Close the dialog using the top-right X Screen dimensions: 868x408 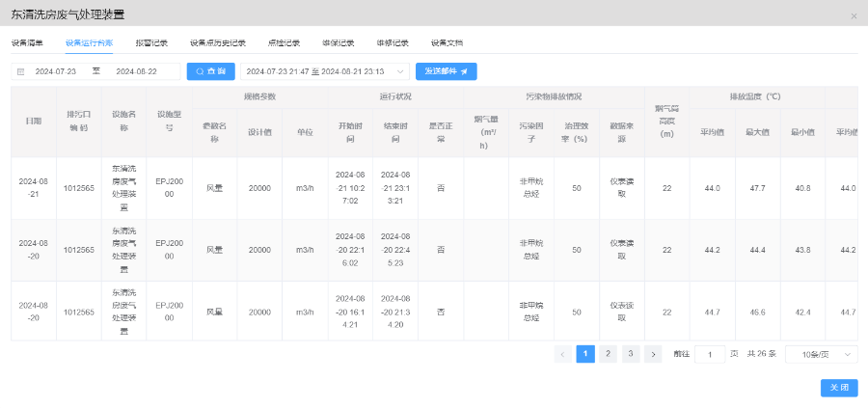pos(854,16)
